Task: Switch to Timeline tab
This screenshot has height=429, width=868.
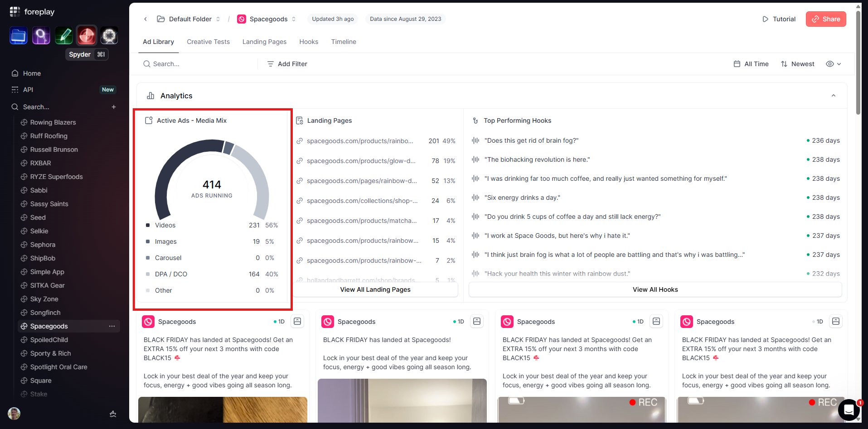Action: pyautogui.click(x=344, y=42)
